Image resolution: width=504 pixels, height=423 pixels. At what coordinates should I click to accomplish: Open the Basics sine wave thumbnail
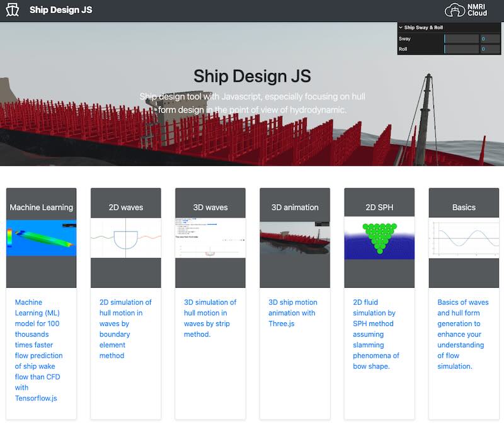click(x=463, y=238)
